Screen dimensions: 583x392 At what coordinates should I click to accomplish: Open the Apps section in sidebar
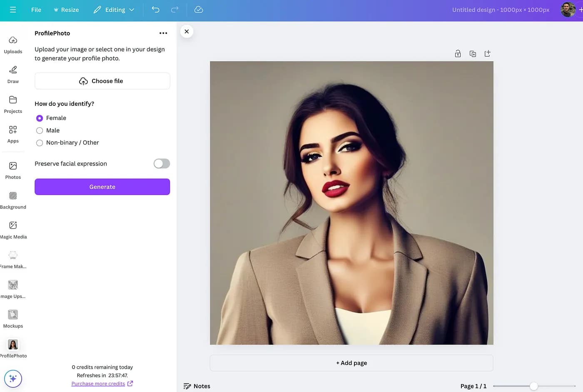tap(13, 134)
